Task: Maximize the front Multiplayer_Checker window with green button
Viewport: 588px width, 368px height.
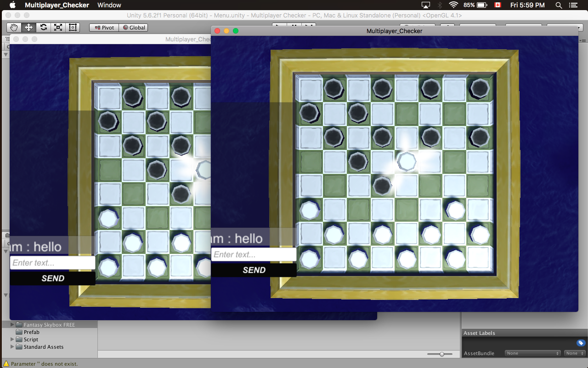Action: [x=236, y=31]
